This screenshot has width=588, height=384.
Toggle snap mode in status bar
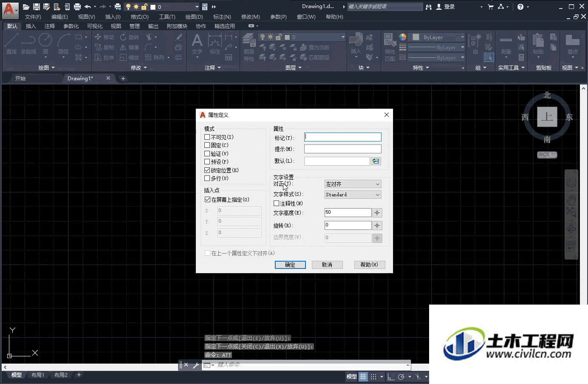point(373,377)
